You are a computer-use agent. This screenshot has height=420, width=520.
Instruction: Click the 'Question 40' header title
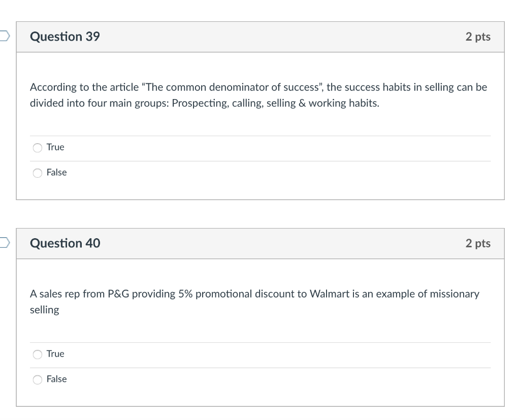coord(65,243)
